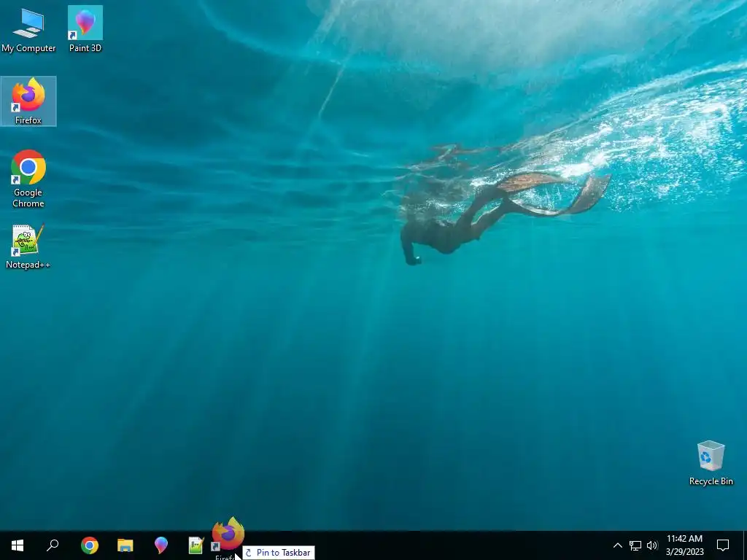The width and height of the screenshot is (747, 560).
Task: Open the Windows Start menu
Action: pyautogui.click(x=18, y=545)
